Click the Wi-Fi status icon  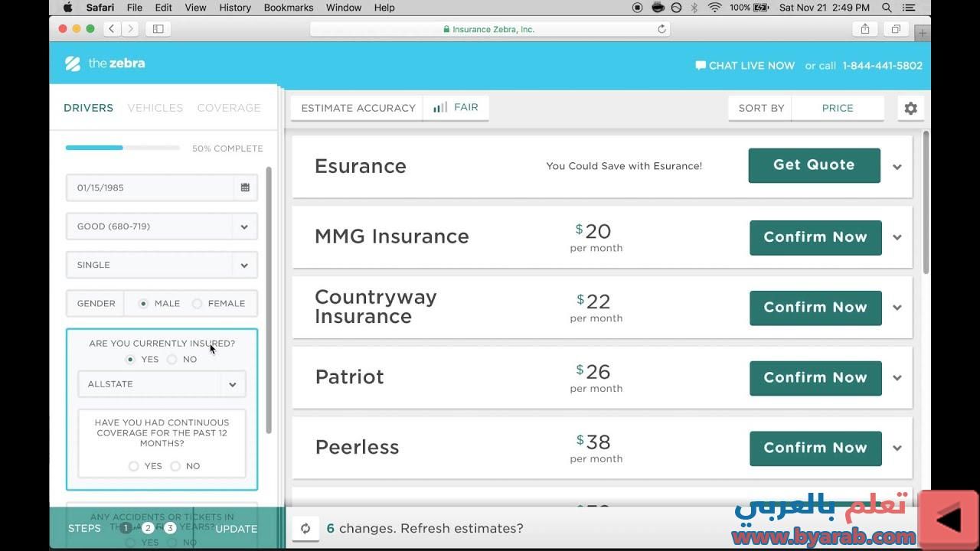pos(714,8)
